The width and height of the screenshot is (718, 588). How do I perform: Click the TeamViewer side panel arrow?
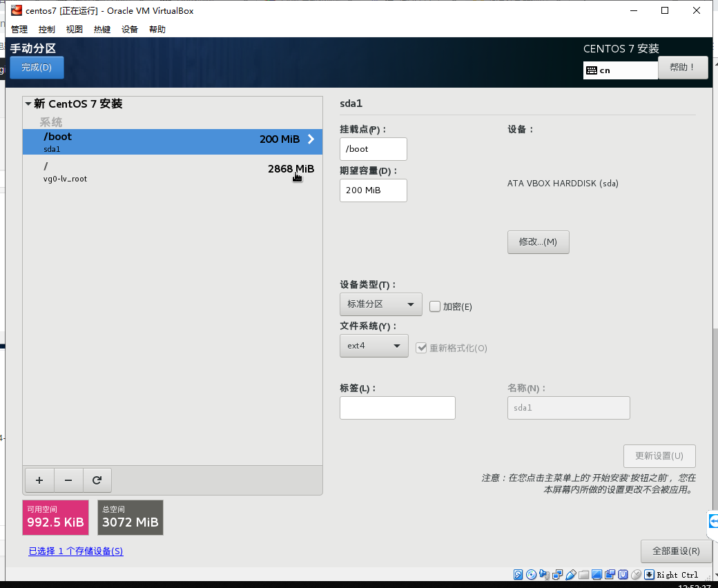713,522
